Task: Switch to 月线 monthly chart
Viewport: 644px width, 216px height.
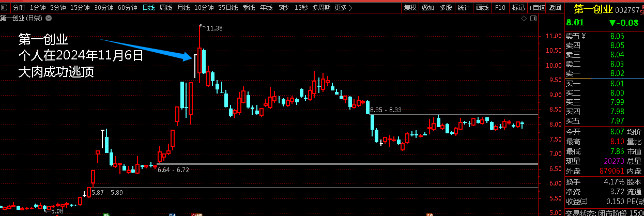Action: click(x=183, y=8)
